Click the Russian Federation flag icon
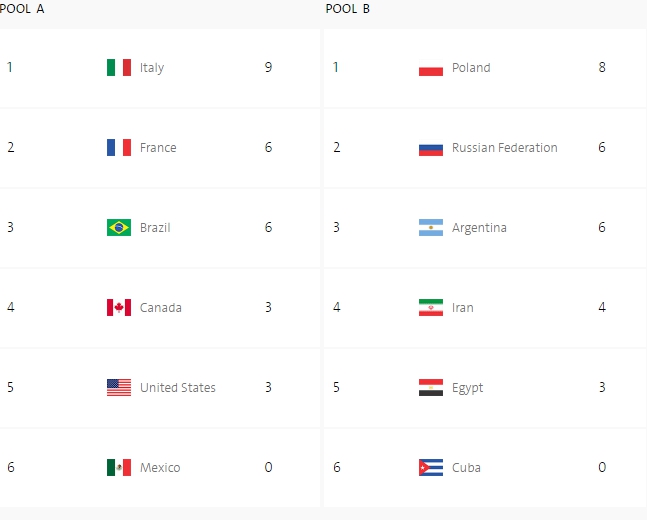The height and width of the screenshot is (520, 647). pos(431,148)
